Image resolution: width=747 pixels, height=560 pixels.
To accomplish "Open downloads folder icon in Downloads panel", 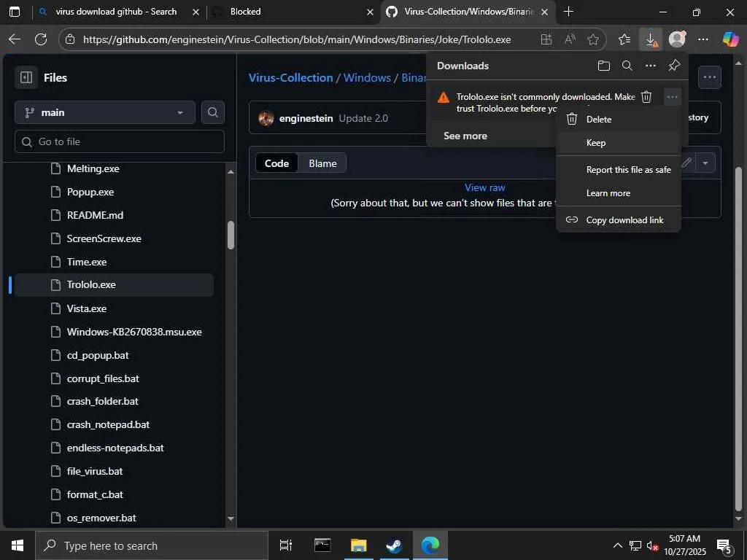I will tap(603, 66).
